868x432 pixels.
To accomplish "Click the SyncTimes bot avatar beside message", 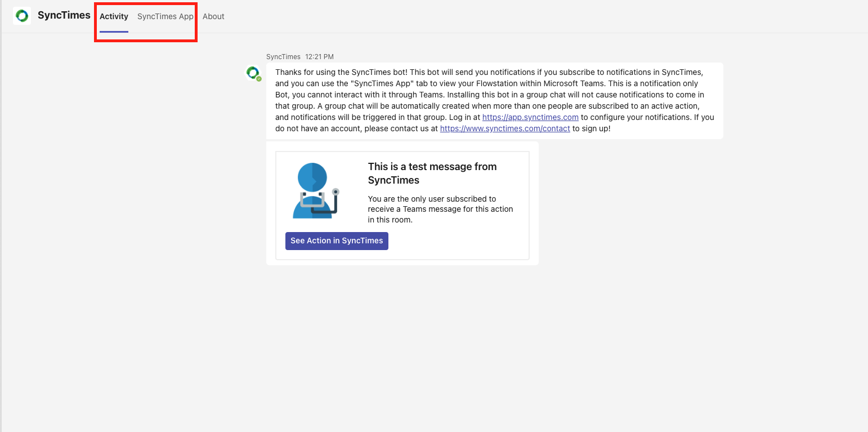I will 253,73.
